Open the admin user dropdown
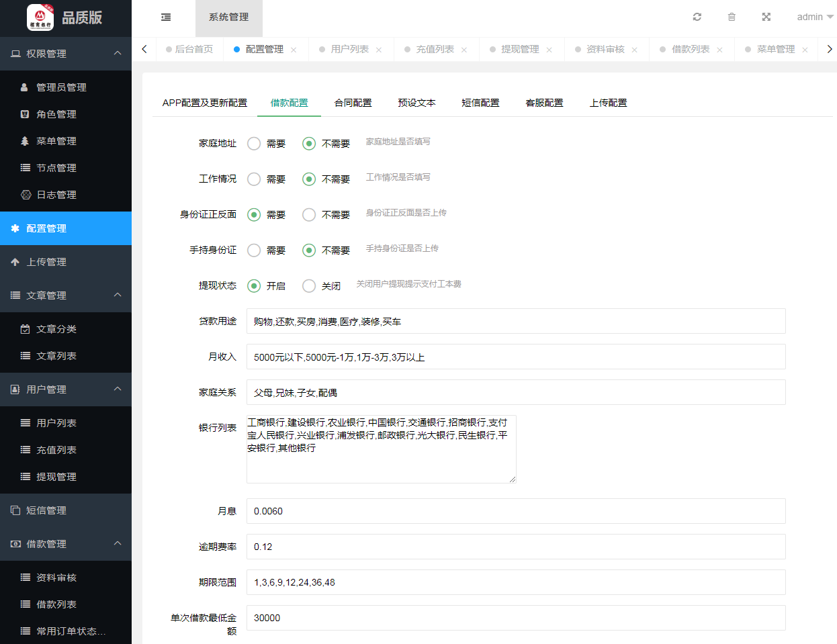 (814, 17)
